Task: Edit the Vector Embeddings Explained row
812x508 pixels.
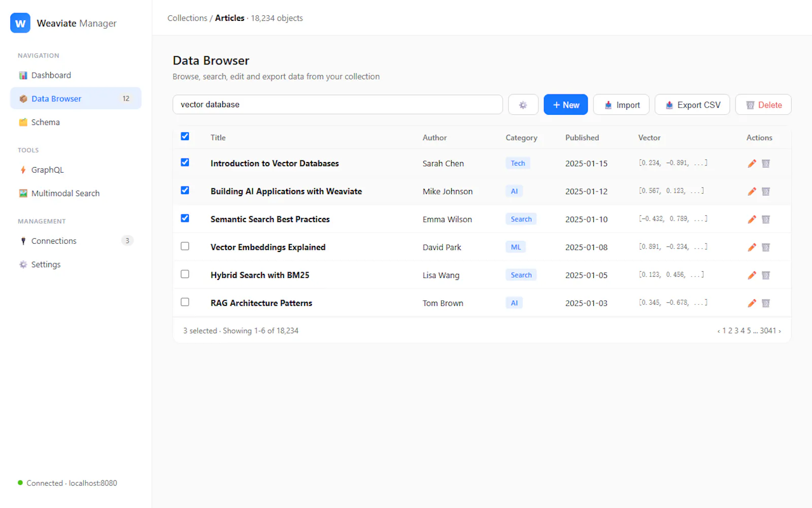Action: [x=752, y=247]
